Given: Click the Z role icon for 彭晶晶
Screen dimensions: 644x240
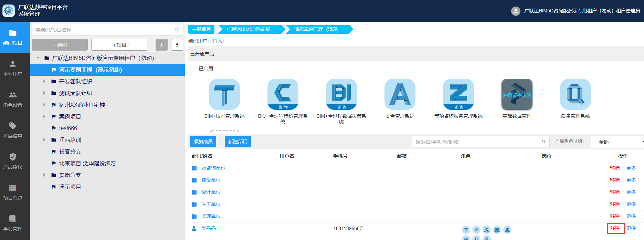Looking at the screenshot, I should pyautogui.click(x=507, y=230).
